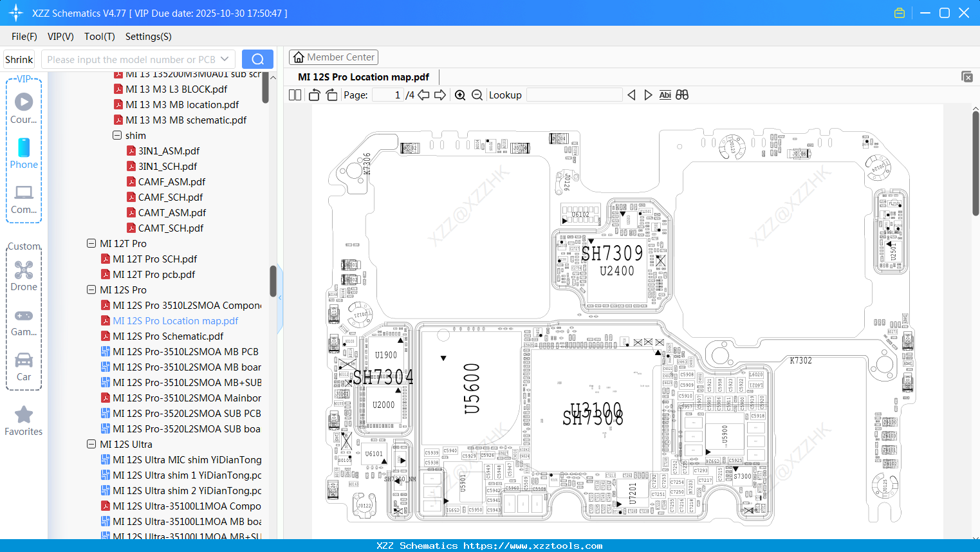
Task: Click the blue search button
Action: (x=257, y=59)
